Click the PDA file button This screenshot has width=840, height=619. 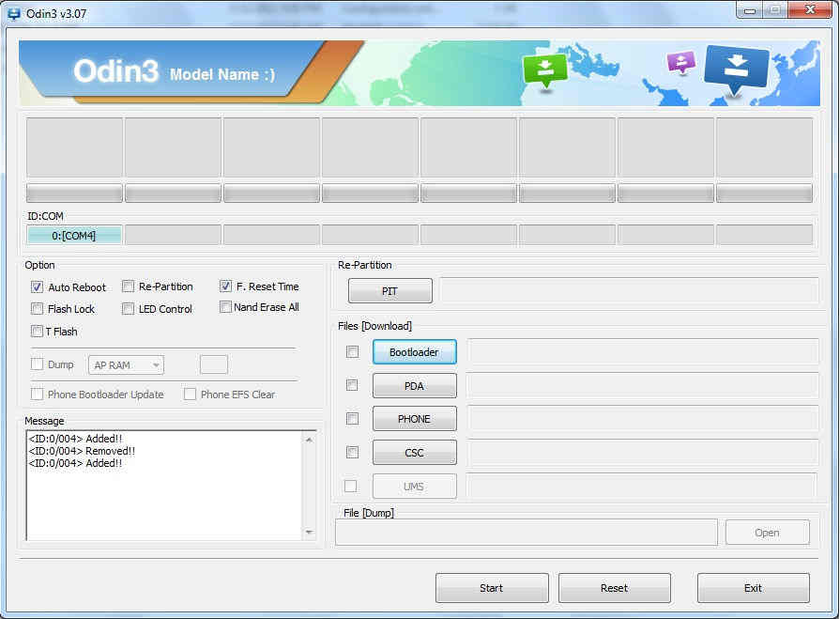(415, 386)
